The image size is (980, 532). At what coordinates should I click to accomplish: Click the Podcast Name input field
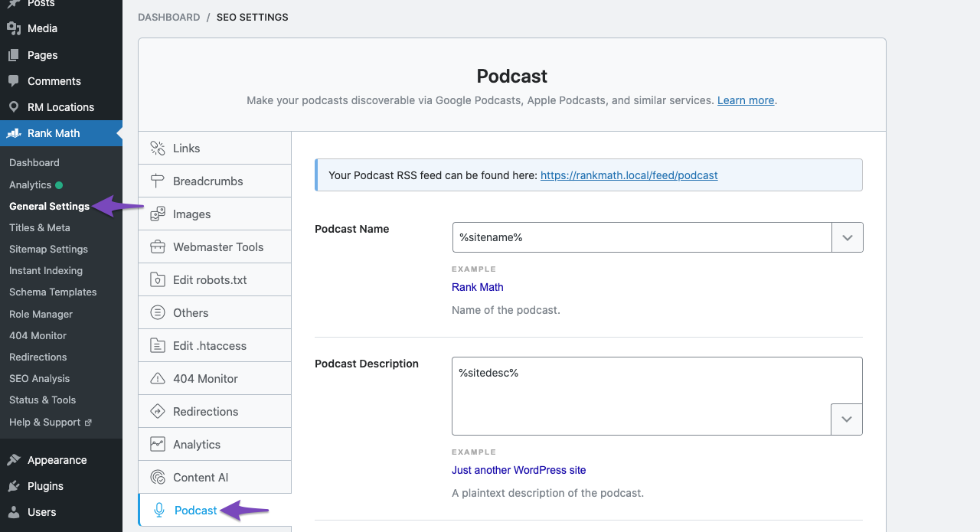(x=642, y=237)
